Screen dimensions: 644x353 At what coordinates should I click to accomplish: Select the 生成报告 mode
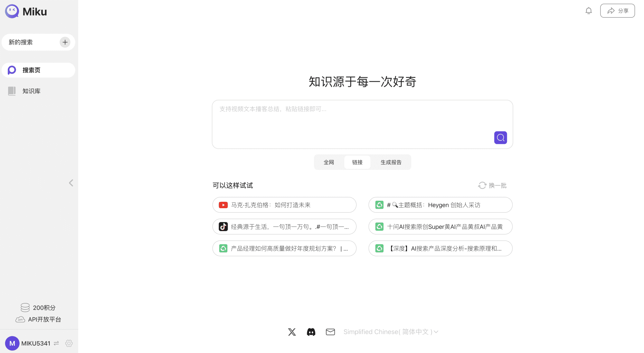click(391, 162)
